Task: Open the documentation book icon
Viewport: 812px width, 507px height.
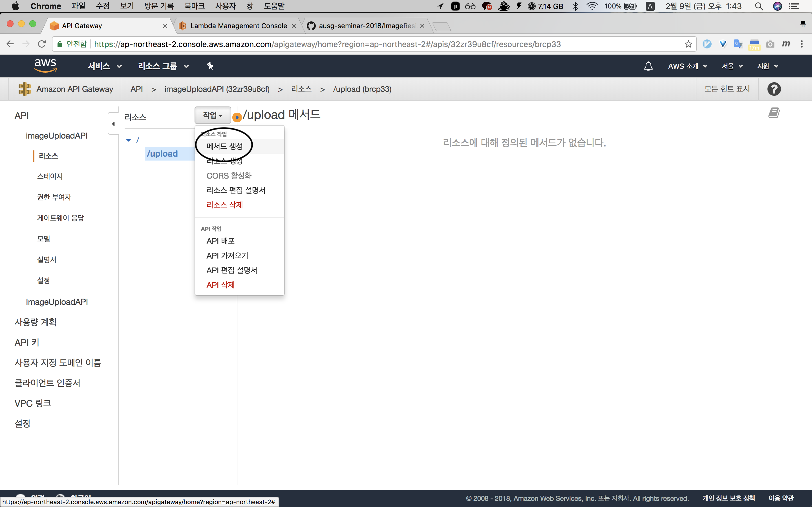Action: [x=774, y=113]
